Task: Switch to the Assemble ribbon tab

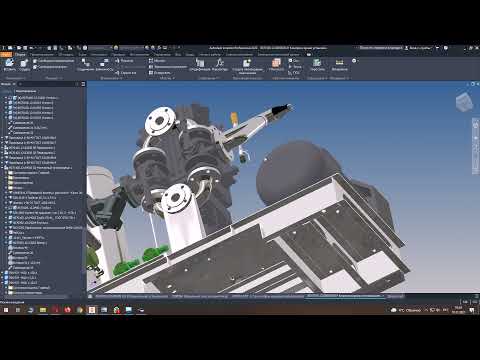Action: (20, 54)
